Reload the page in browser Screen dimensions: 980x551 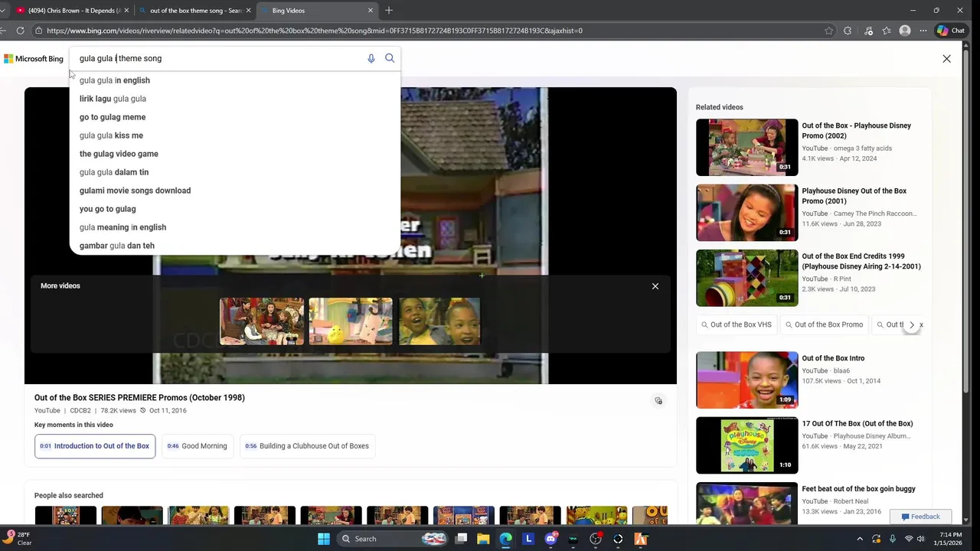(20, 31)
